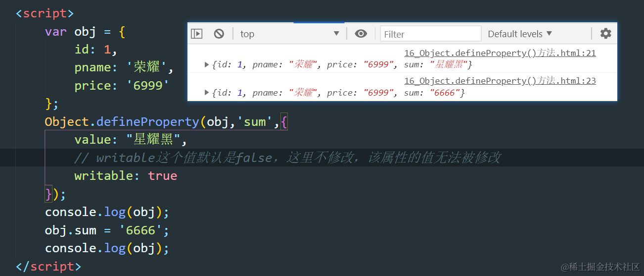Open the source link ending in html:23
This screenshot has height=276, width=644.
click(x=500, y=81)
